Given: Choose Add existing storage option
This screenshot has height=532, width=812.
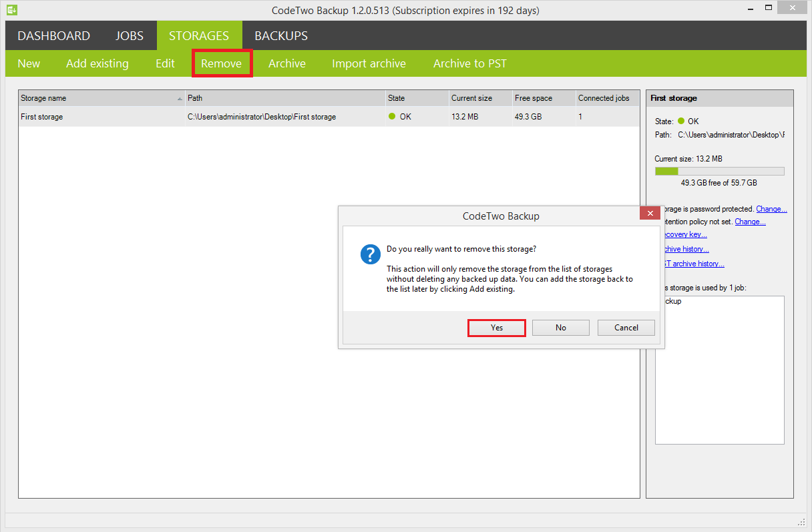Looking at the screenshot, I should pos(97,63).
